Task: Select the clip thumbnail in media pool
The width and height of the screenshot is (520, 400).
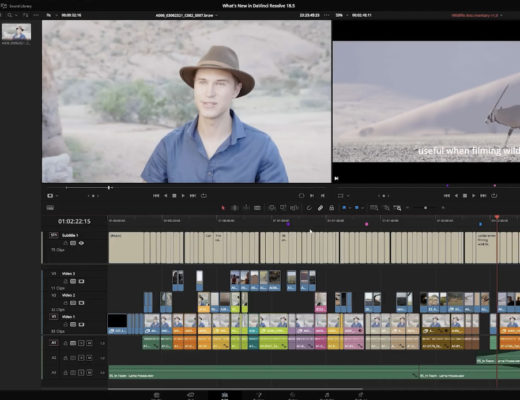Action: (16, 32)
